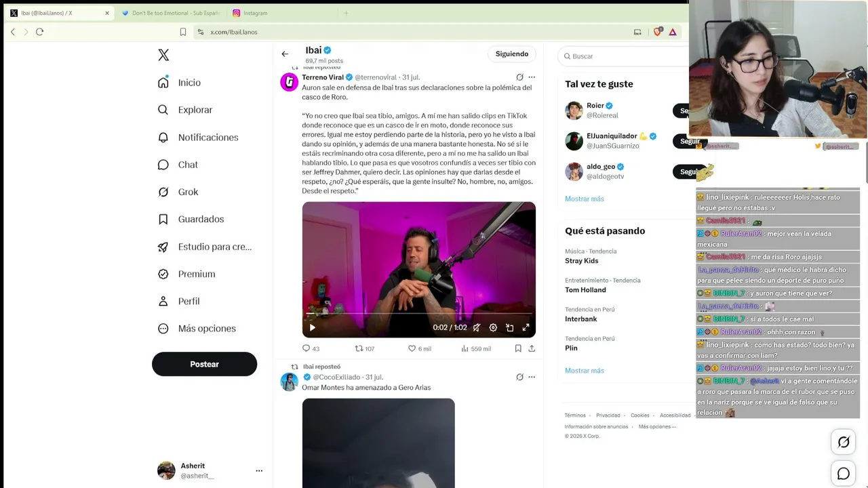
Task: View analytics showing 559 mil views
Action: [476, 348]
